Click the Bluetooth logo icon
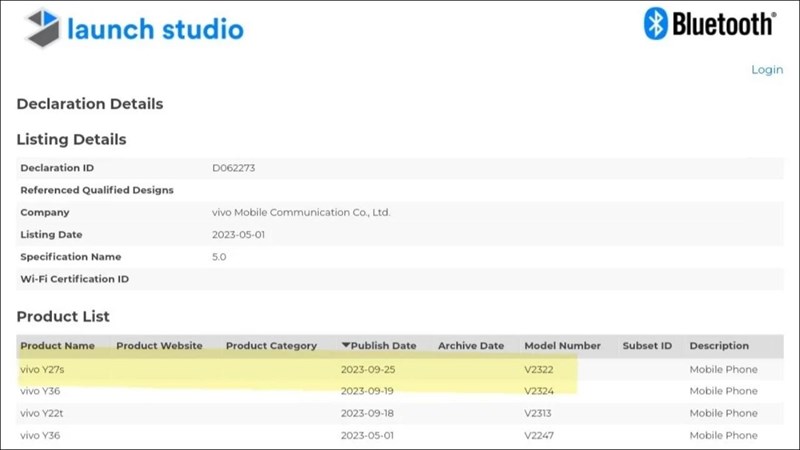 coord(656,24)
